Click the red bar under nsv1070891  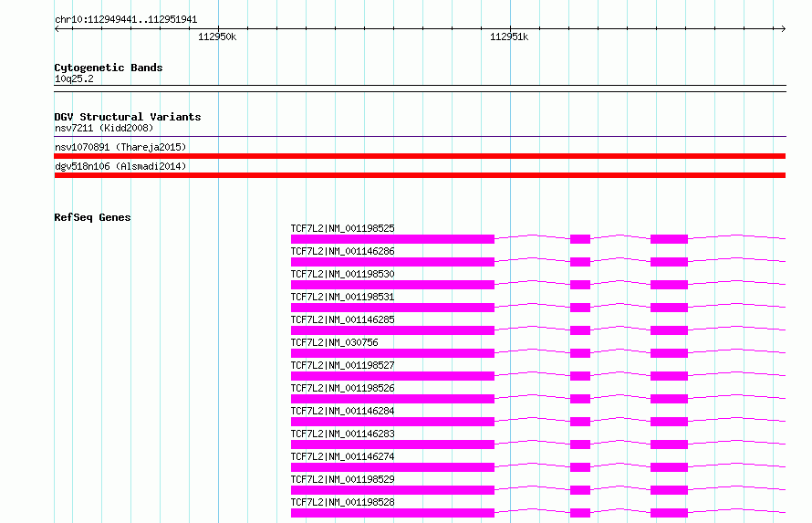[x=420, y=156]
